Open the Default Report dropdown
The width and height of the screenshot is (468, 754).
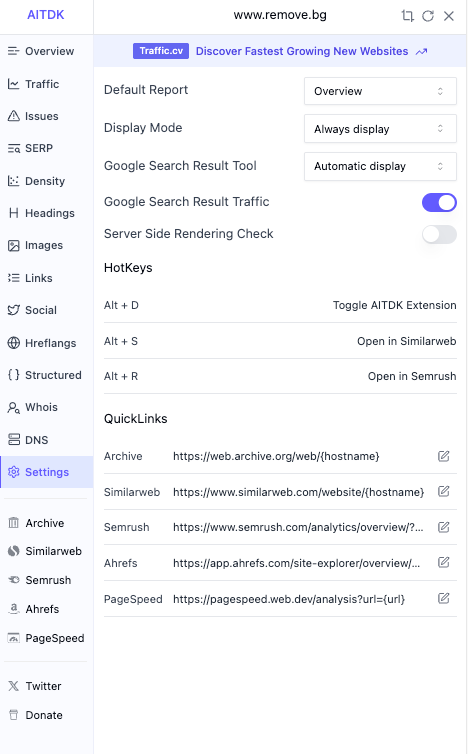coord(380,91)
